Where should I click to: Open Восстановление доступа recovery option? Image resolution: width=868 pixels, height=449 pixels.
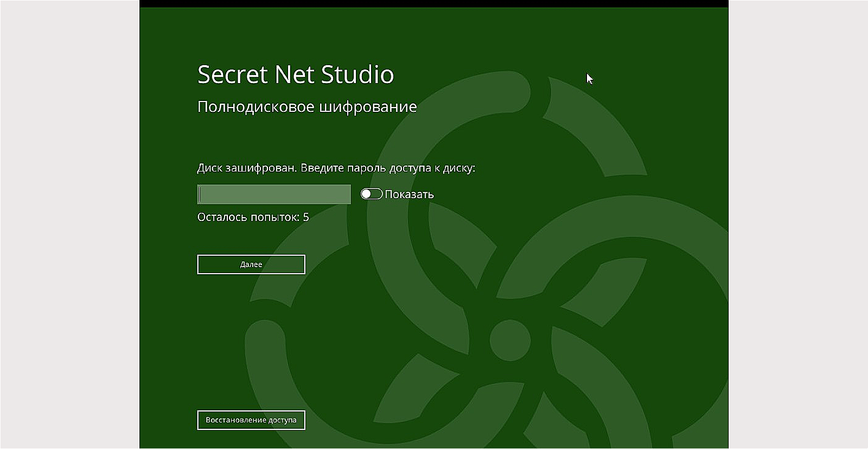pyautogui.click(x=251, y=420)
